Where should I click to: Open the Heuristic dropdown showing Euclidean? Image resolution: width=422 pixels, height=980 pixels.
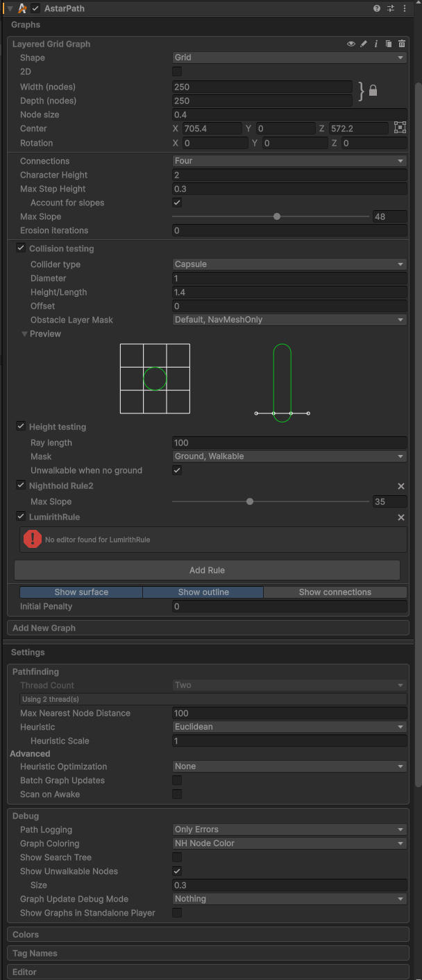coord(289,727)
